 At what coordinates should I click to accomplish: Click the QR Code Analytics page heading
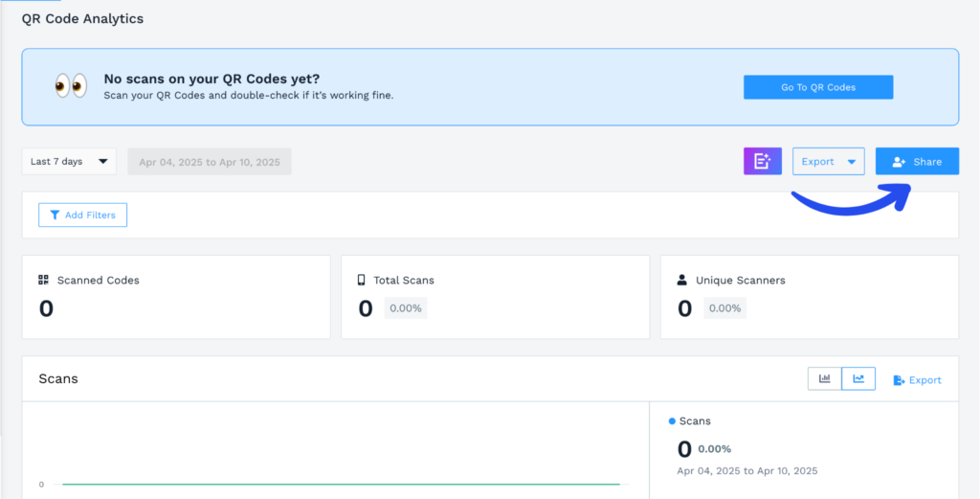pyautogui.click(x=82, y=18)
